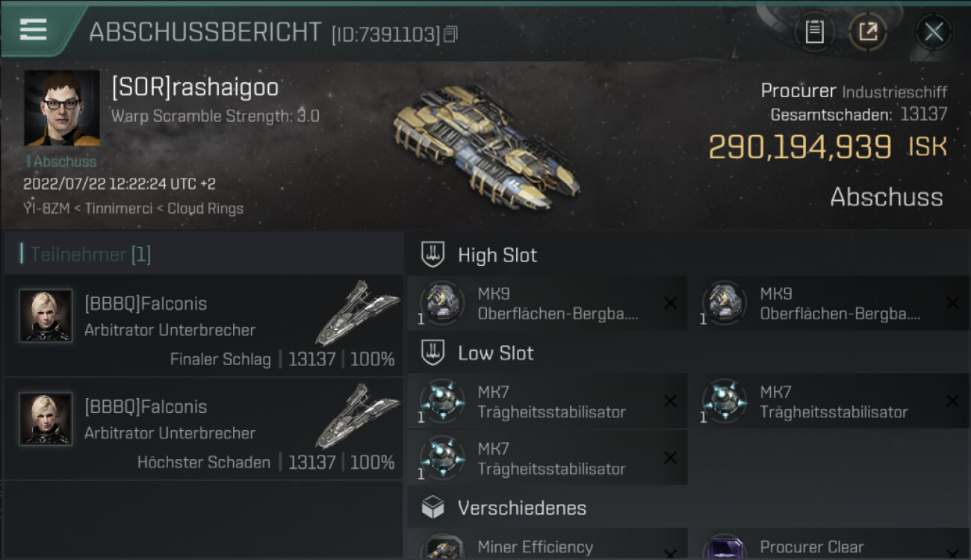Select first MK9 Oberflächen-Bergbau module icon
Image resolution: width=971 pixels, height=560 pixels.
443,303
